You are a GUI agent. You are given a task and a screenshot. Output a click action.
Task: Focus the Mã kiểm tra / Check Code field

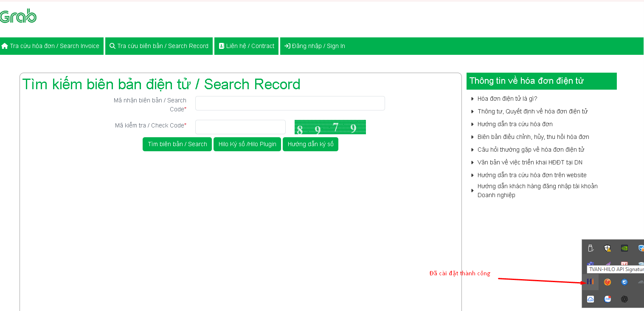(240, 127)
